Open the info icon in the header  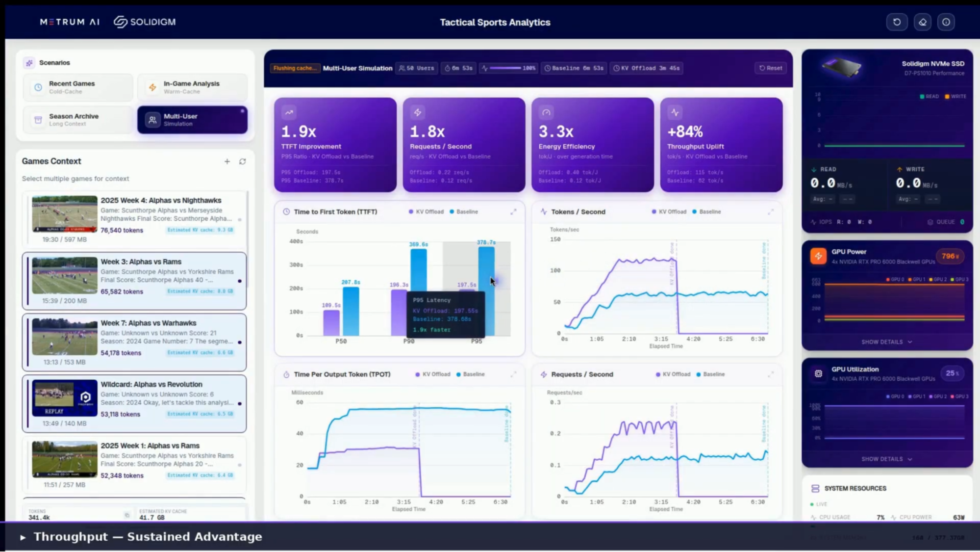coord(946,22)
